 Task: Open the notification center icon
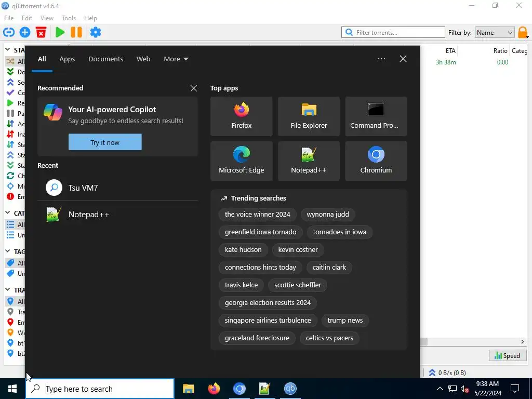point(515,389)
